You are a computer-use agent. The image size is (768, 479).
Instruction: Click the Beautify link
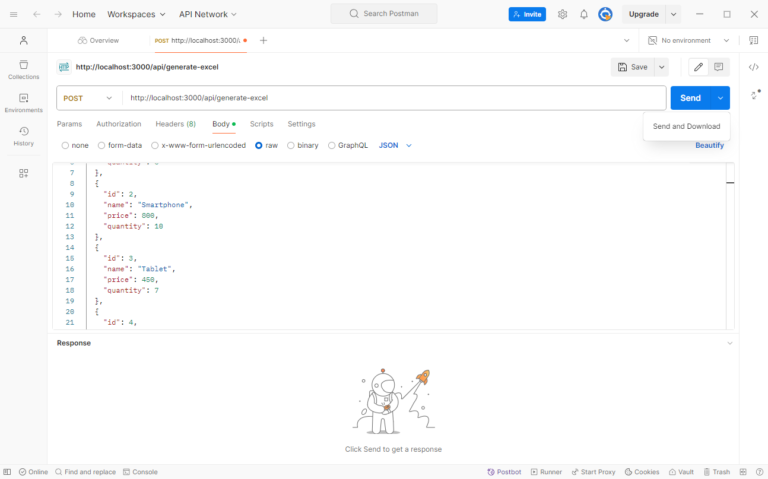[x=709, y=145]
